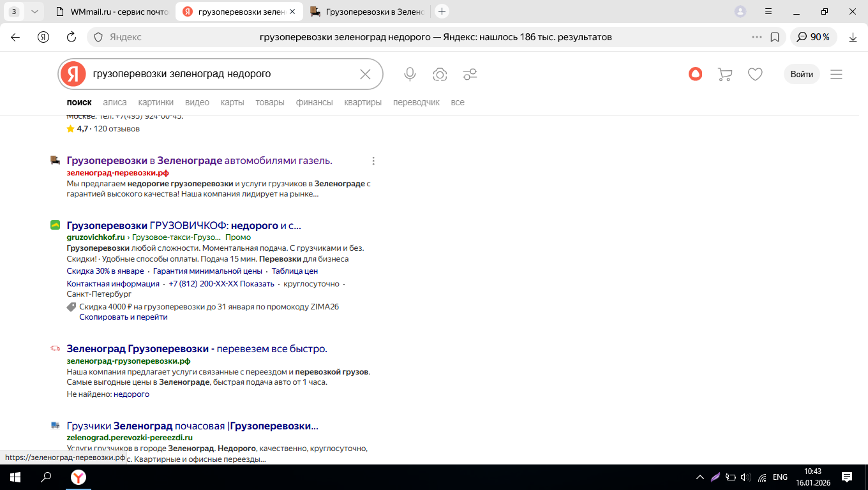The height and width of the screenshot is (490, 868).
Task: Click the red Alice assistant icon
Action: [x=696, y=74]
